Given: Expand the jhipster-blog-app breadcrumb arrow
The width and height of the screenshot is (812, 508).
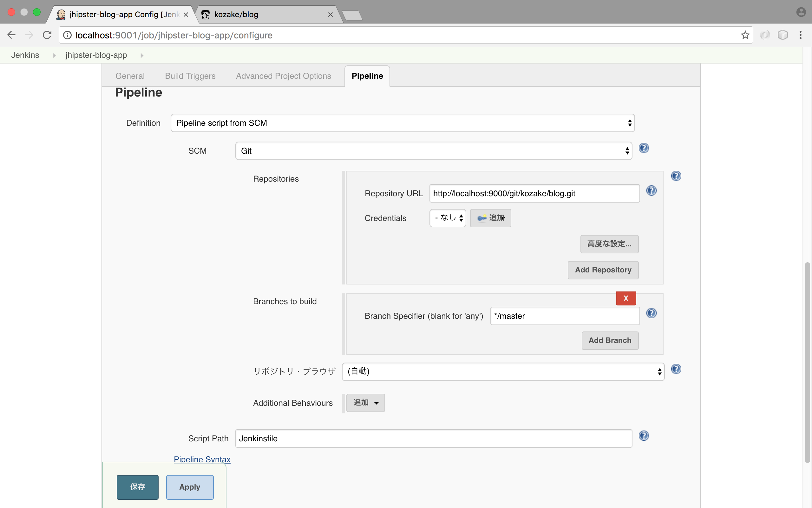Looking at the screenshot, I should point(141,56).
